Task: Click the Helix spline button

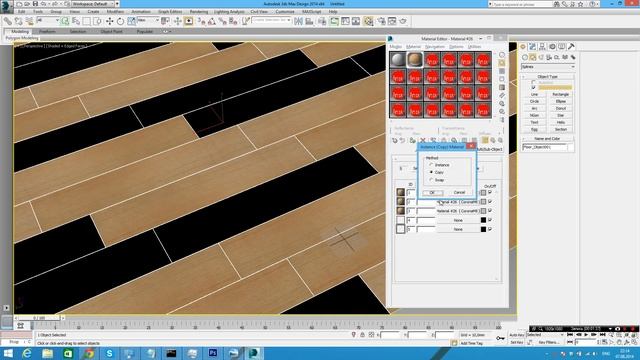Action: pyautogui.click(x=561, y=122)
